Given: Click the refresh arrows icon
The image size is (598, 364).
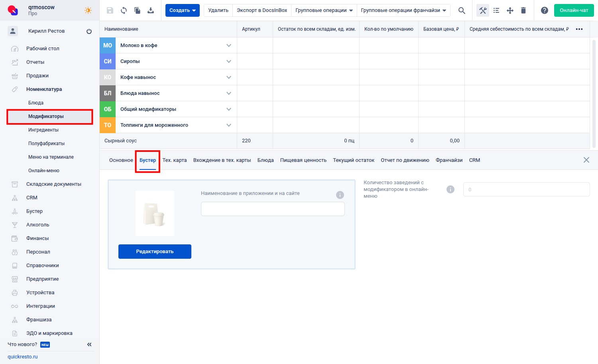Looking at the screenshot, I should click(x=124, y=10).
